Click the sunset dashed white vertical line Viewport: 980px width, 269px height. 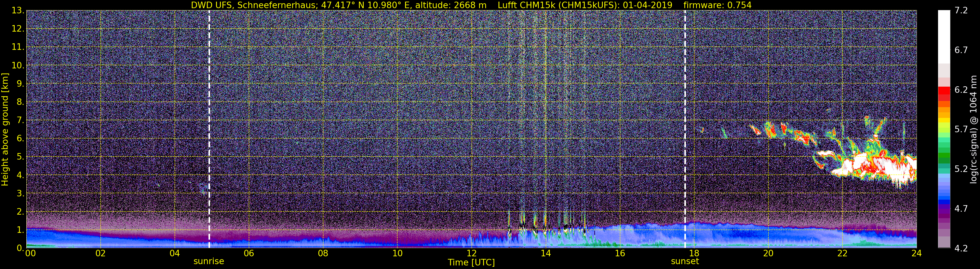click(x=685, y=129)
